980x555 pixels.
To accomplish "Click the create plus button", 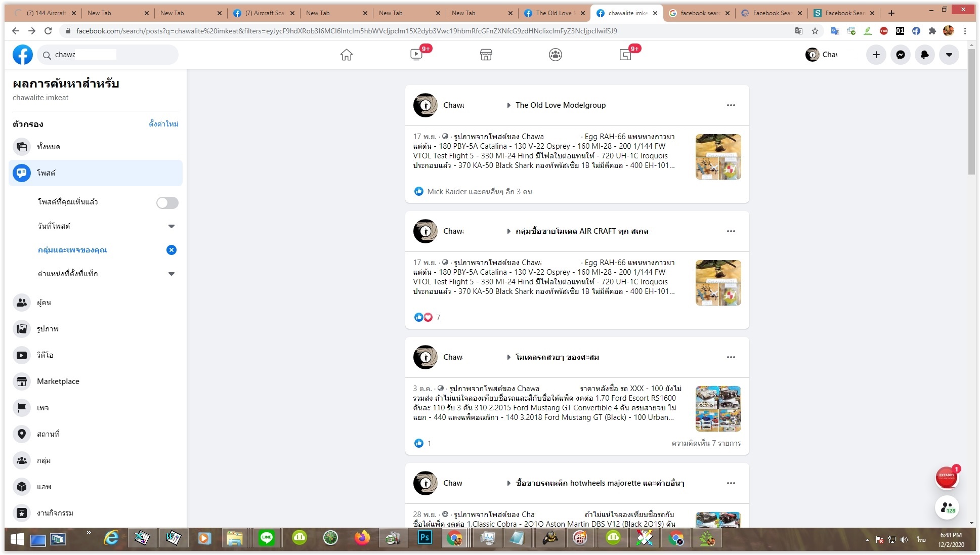I will point(876,55).
